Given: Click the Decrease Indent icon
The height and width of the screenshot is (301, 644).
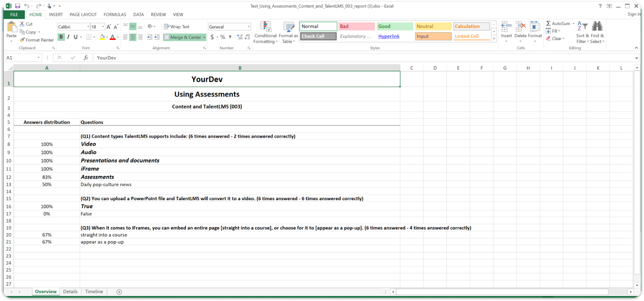Looking at the screenshot, I should coord(150,37).
